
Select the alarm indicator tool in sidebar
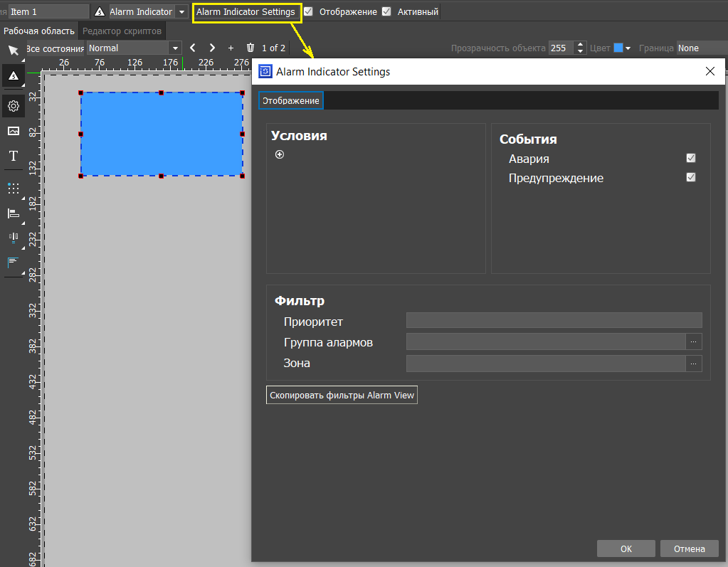tap(13, 75)
